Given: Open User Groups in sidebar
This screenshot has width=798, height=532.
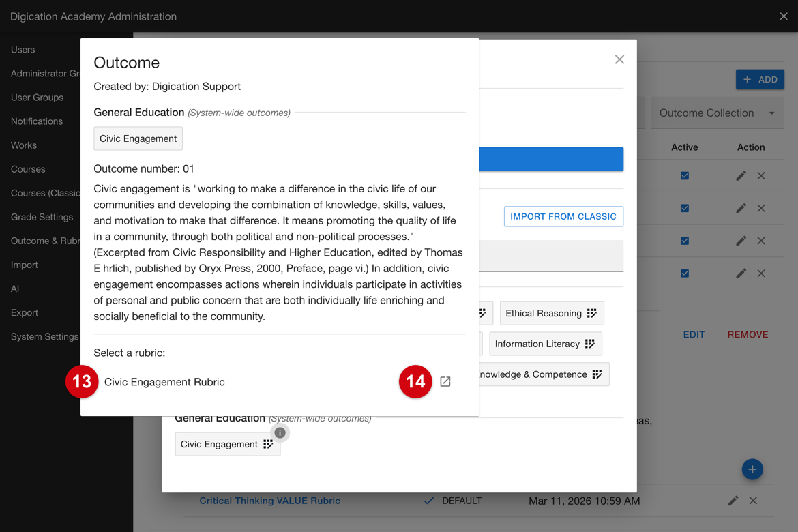Looking at the screenshot, I should tap(37, 98).
